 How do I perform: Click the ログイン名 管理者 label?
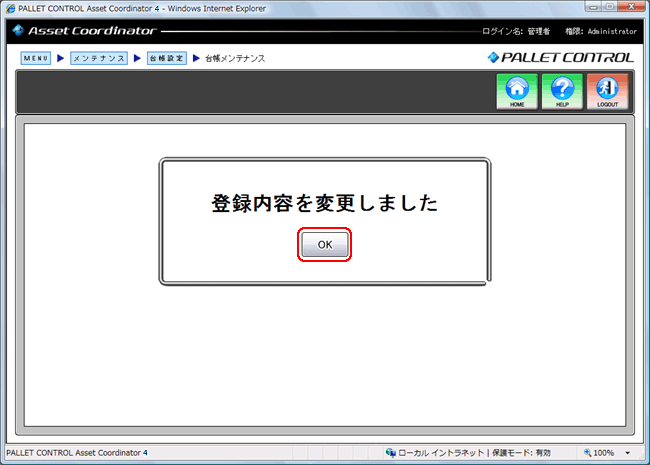pos(516,32)
